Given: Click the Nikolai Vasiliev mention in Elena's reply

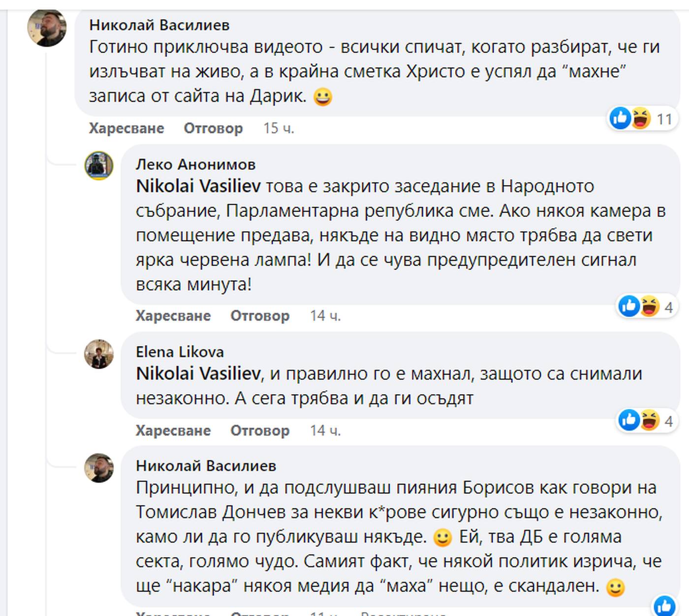Looking at the screenshot, I should [x=198, y=374].
